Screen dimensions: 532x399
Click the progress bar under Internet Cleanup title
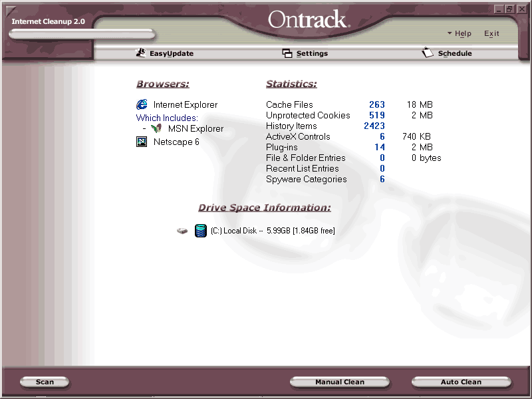(82, 35)
